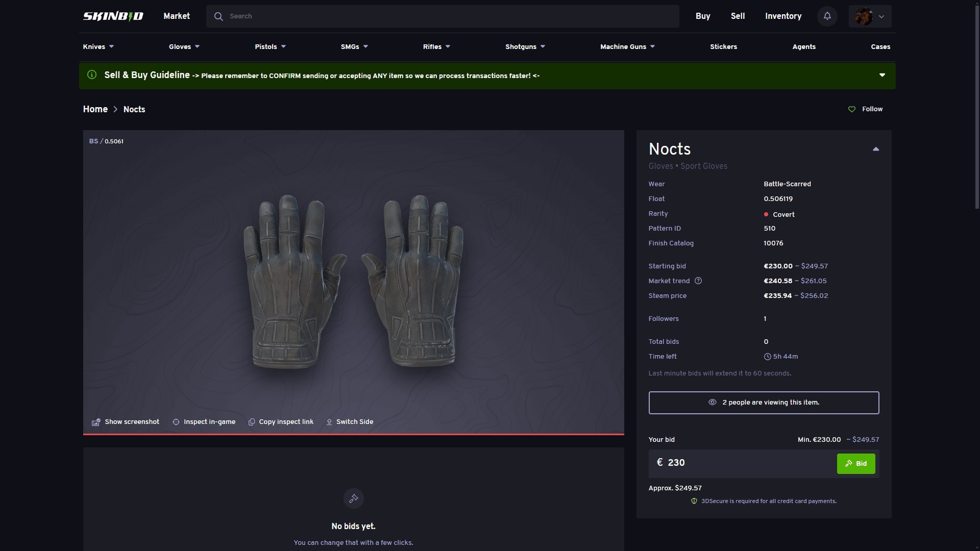Click the SKINBID logo
The image size is (980, 551).
coord(113,16)
